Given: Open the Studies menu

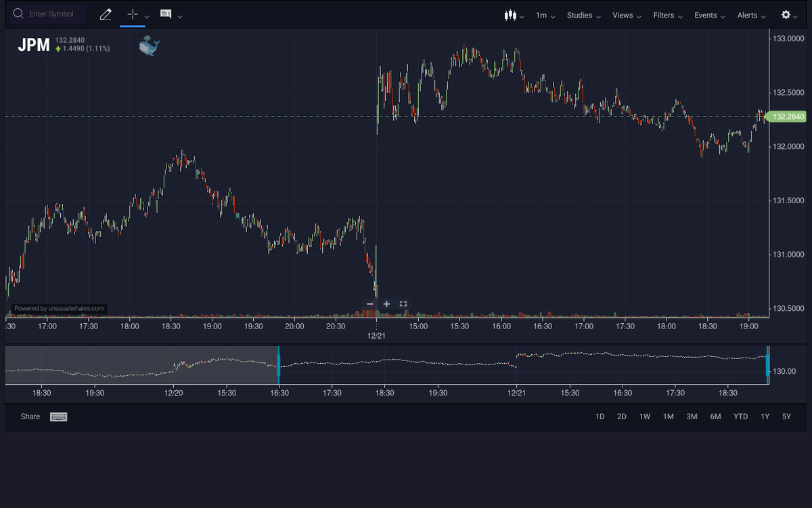Looking at the screenshot, I should coord(584,15).
